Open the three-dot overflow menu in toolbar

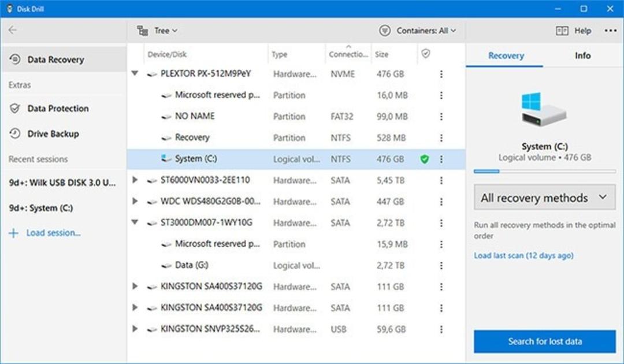(610, 30)
